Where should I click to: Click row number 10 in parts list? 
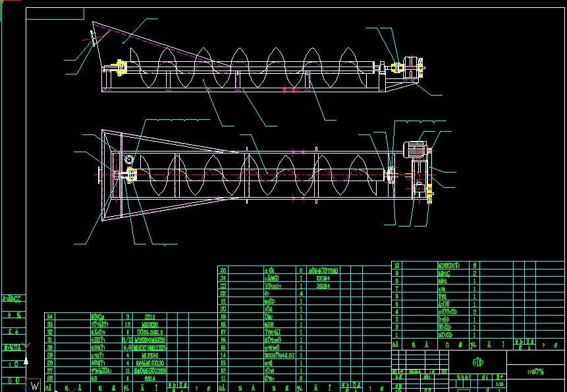(396, 266)
